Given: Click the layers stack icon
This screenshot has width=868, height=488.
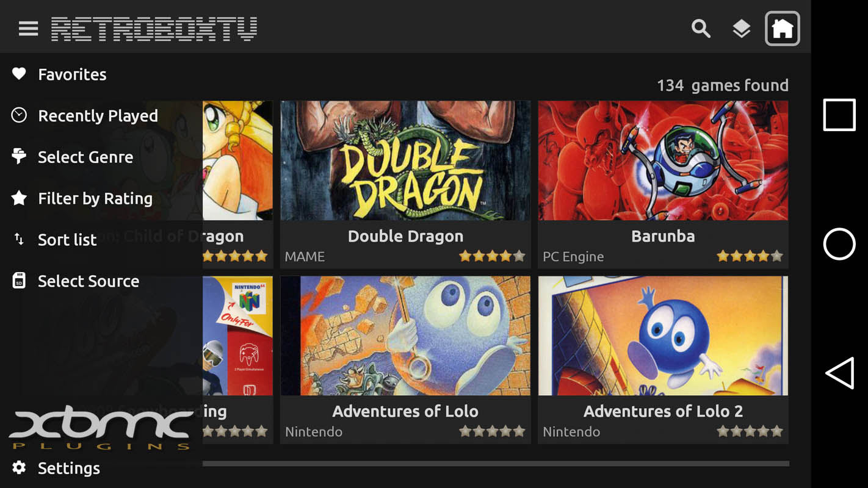Looking at the screenshot, I should pyautogui.click(x=741, y=29).
